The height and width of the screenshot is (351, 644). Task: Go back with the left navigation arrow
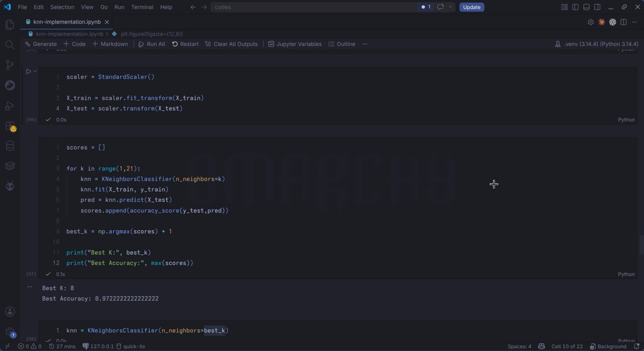pyautogui.click(x=193, y=7)
